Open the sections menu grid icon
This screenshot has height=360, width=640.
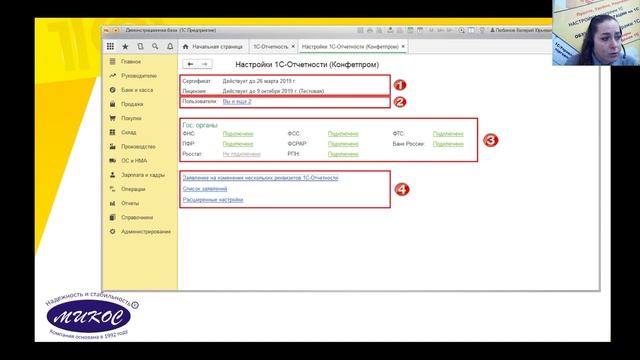tap(110, 47)
